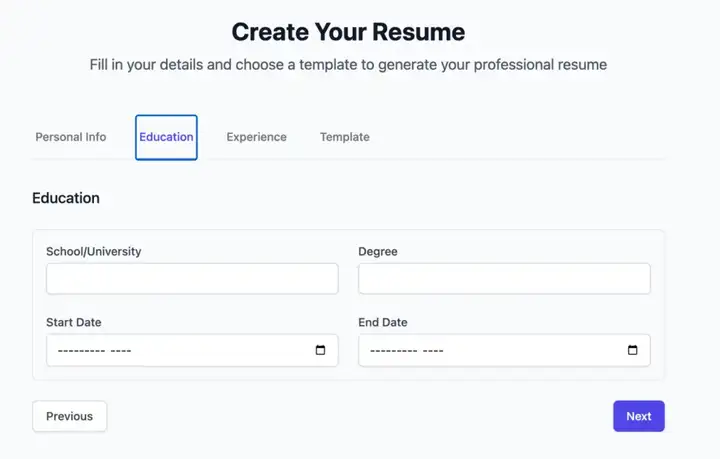Click the Next button
This screenshot has height=459, width=720.
pyautogui.click(x=639, y=416)
